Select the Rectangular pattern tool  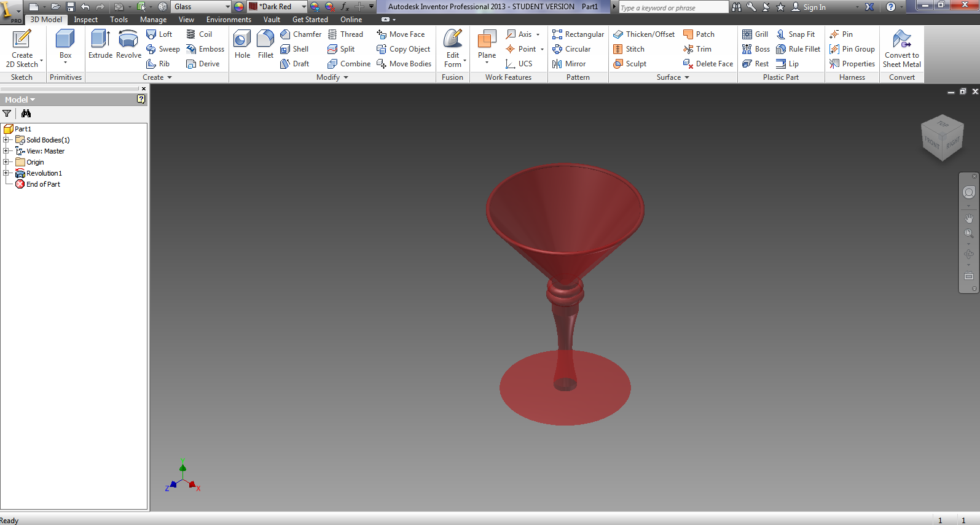click(x=578, y=34)
